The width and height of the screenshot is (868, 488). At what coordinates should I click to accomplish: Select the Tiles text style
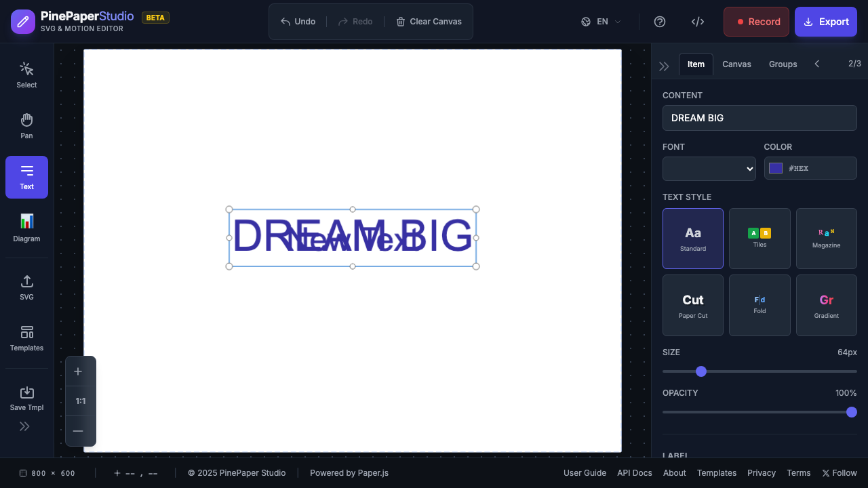point(759,238)
